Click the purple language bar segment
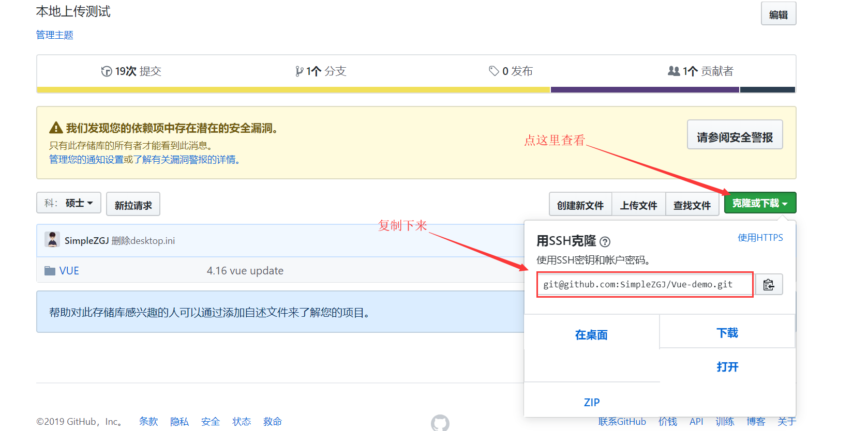 pyautogui.click(x=645, y=90)
